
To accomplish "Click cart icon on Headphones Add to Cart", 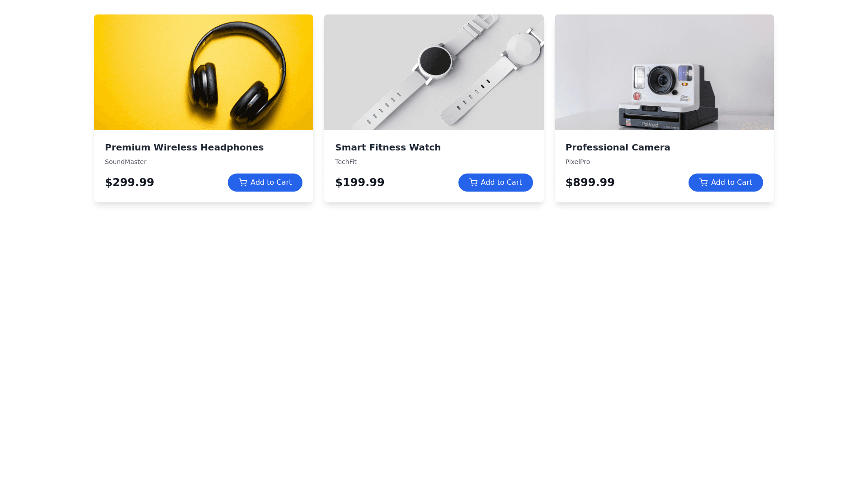I will [243, 183].
